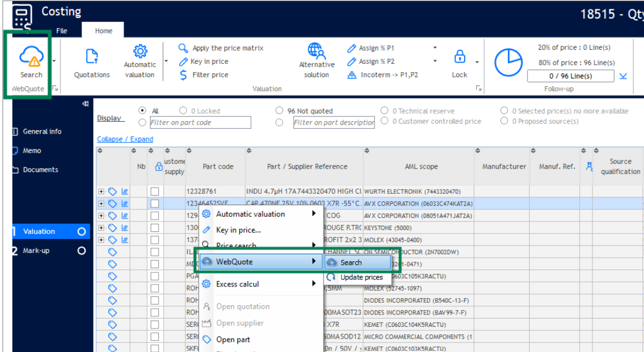Click the Lock padlock icon
This screenshot has width=644, height=352.
pos(460,57)
